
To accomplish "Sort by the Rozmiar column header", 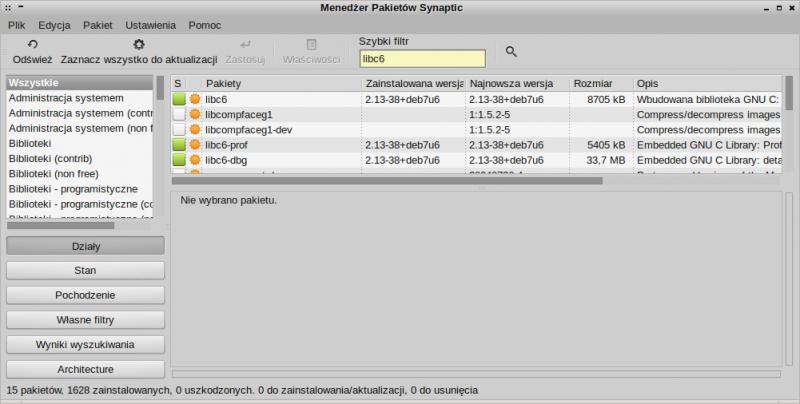I will coord(600,83).
